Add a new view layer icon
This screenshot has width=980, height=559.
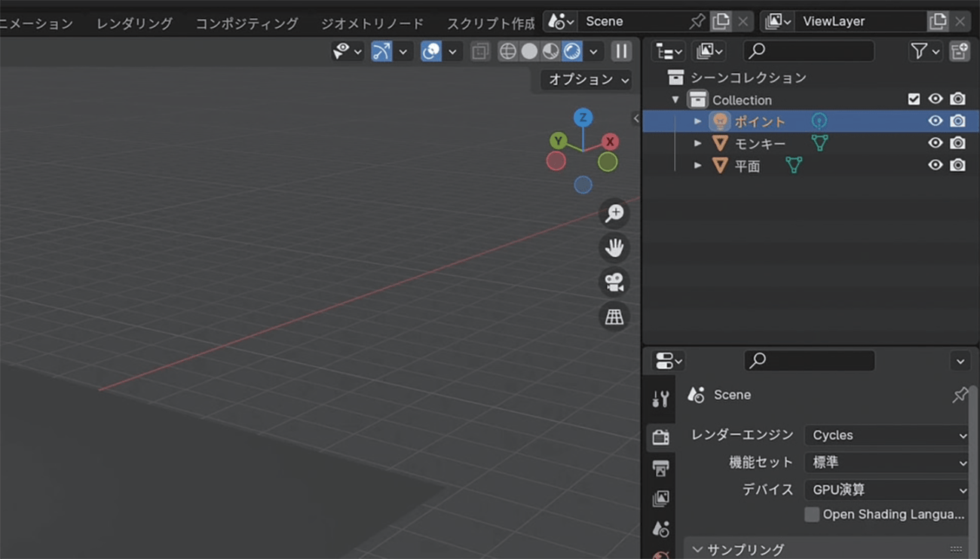[938, 21]
